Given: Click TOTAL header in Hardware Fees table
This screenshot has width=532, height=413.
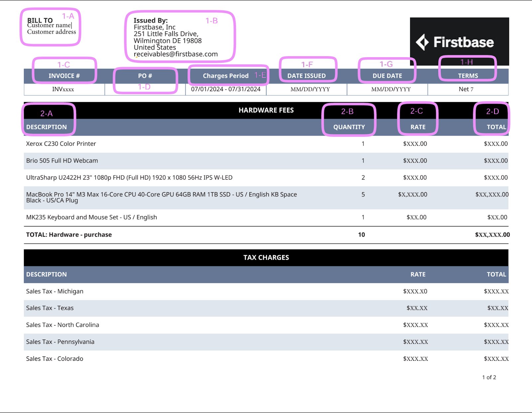Looking at the screenshot, I should coord(496,127).
